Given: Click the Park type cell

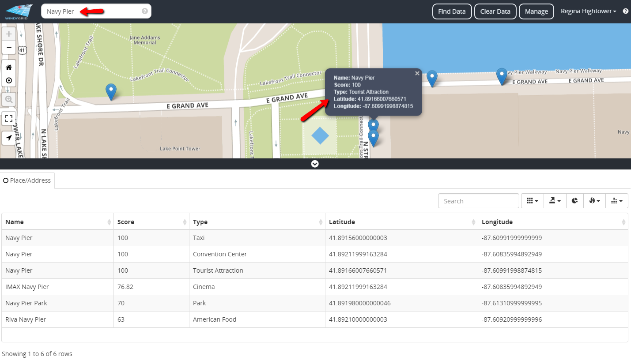Looking at the screenshot, I should pyautogui.click(x=257, y=303).
